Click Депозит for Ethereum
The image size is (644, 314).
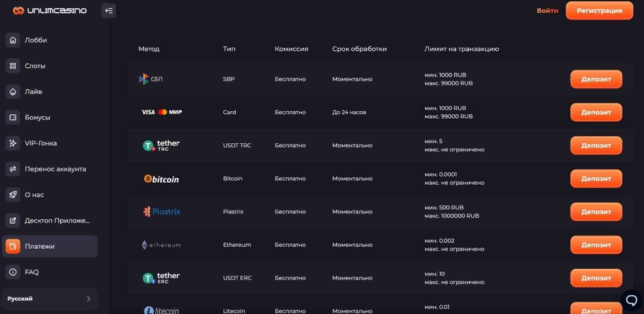pyautogui.click(x=596, y=245)
